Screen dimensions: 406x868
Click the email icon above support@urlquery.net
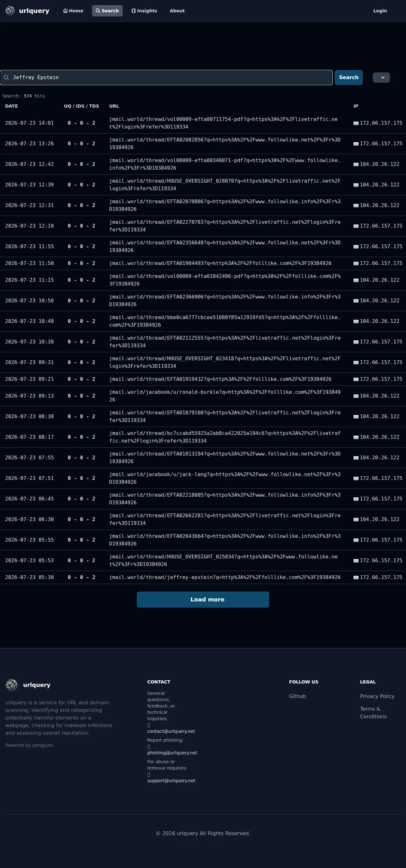point(149,775)
